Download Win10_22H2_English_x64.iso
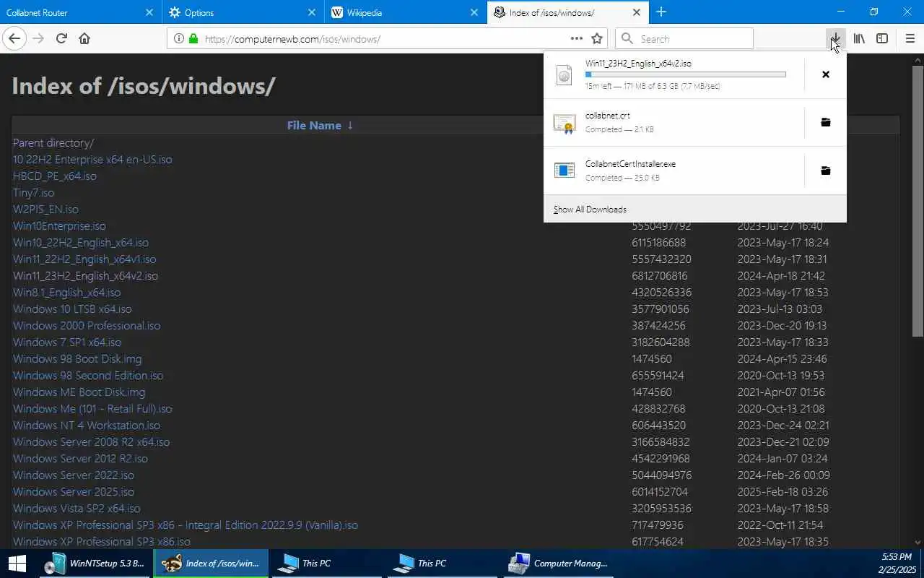924x578 pixels. tap(81, 243)
